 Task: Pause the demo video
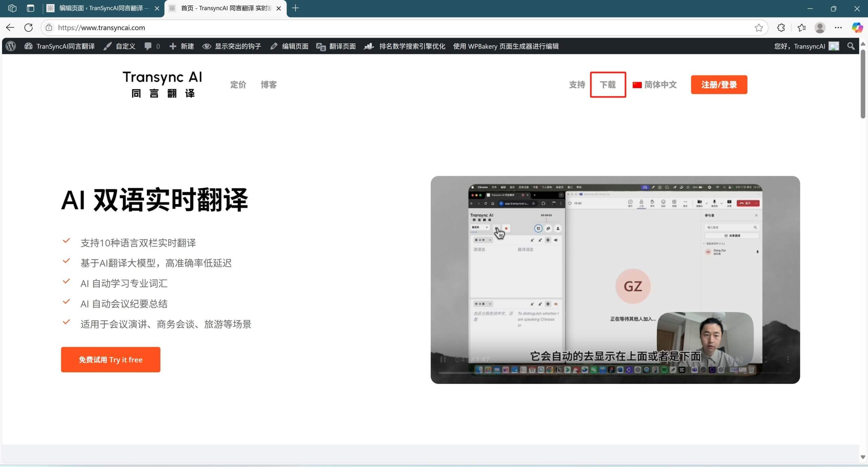(443, 359)
